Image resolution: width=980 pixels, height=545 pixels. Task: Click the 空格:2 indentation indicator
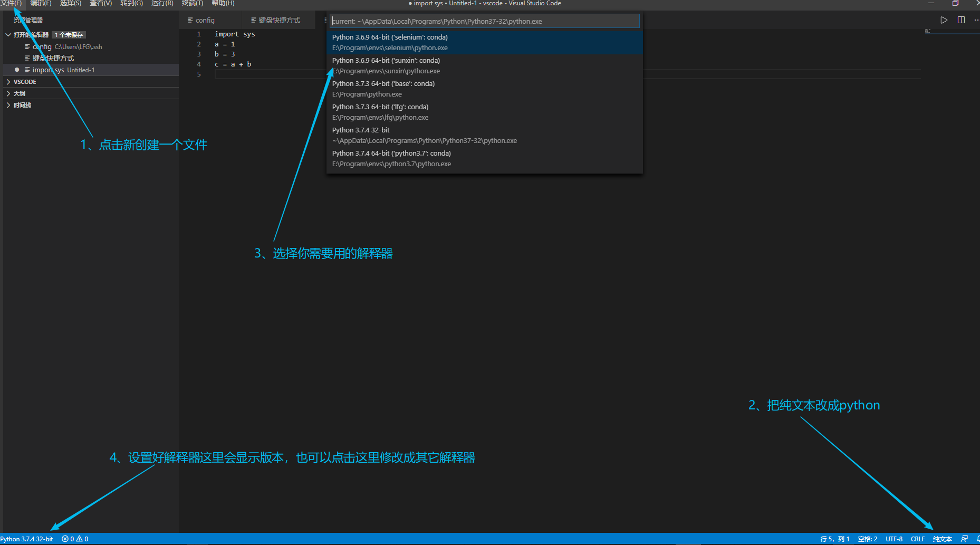click(867, 539)
